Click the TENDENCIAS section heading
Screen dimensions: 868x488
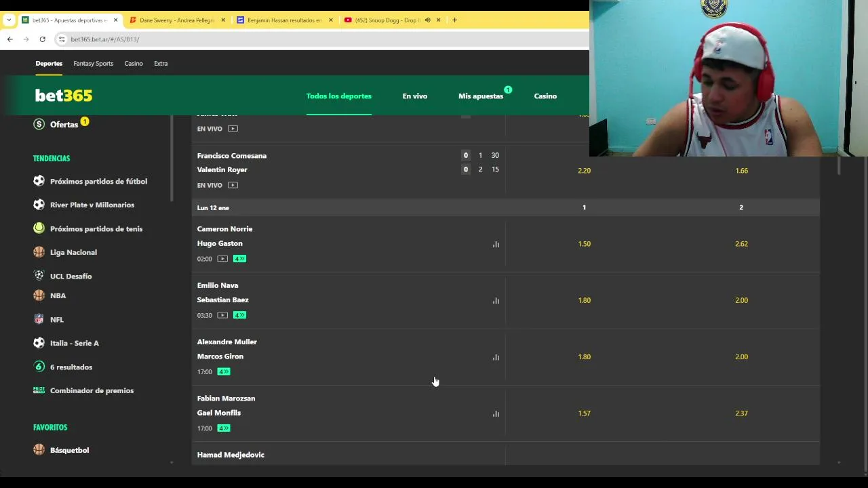52,159
